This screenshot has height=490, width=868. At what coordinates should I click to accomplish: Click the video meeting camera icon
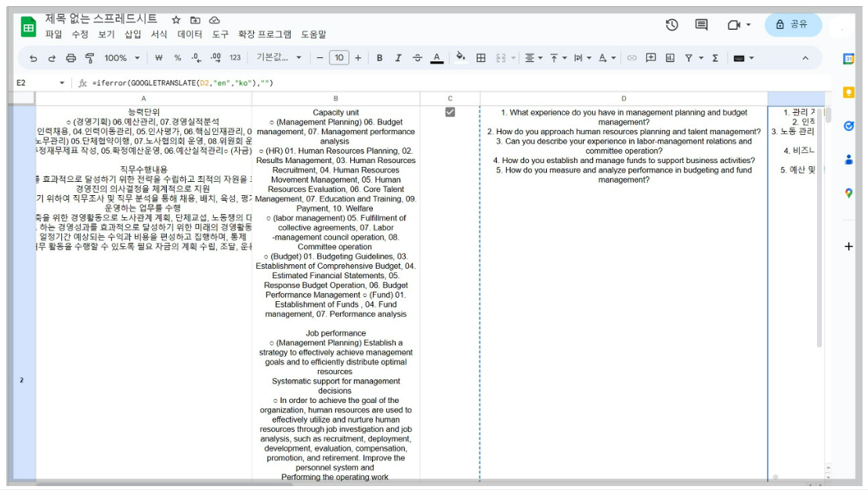click(734, 25)
